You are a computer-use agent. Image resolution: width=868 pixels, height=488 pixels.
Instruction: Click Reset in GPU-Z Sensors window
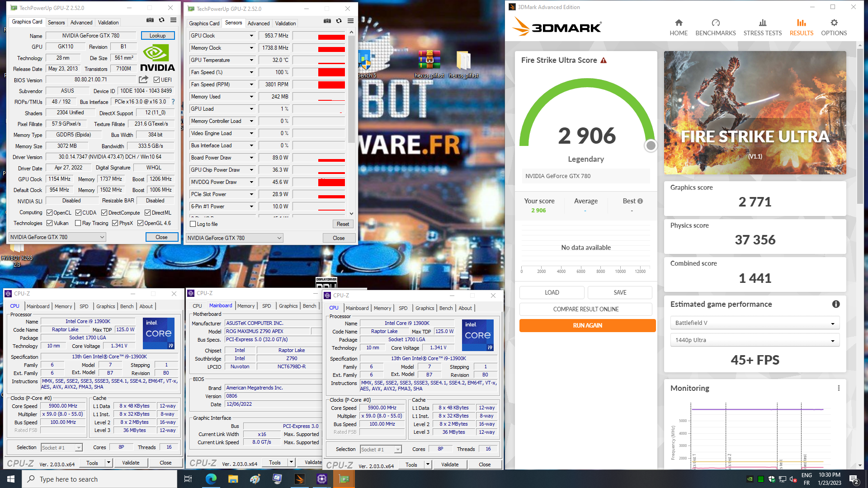pyautogui.click(x=343, y=224)
